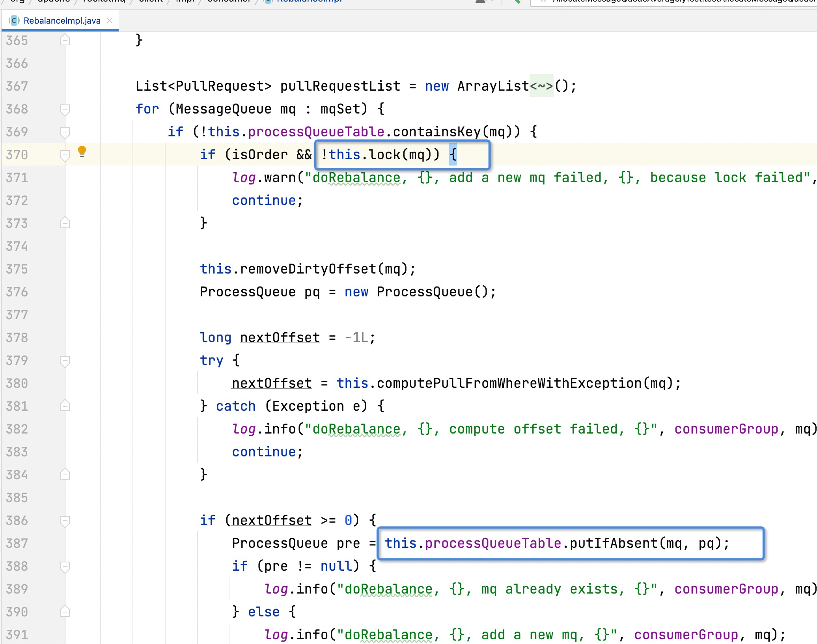Viewport: 817px width, 644px height.
Task: Click the removeDirtyOffset method call
Action: (x=308, y=269)
